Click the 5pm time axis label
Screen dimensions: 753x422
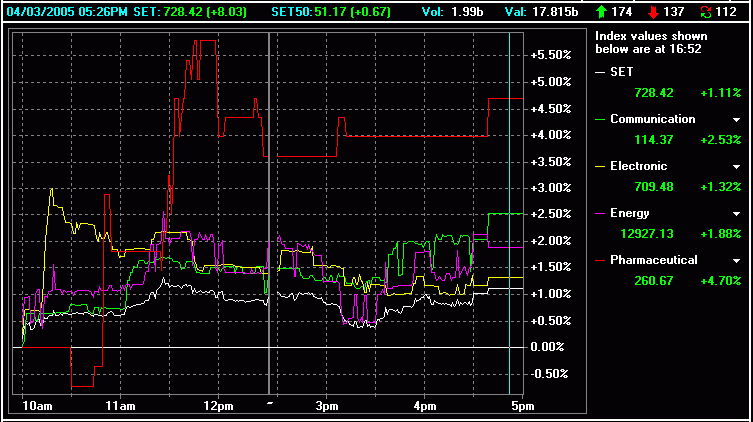[x=522, y=406]
